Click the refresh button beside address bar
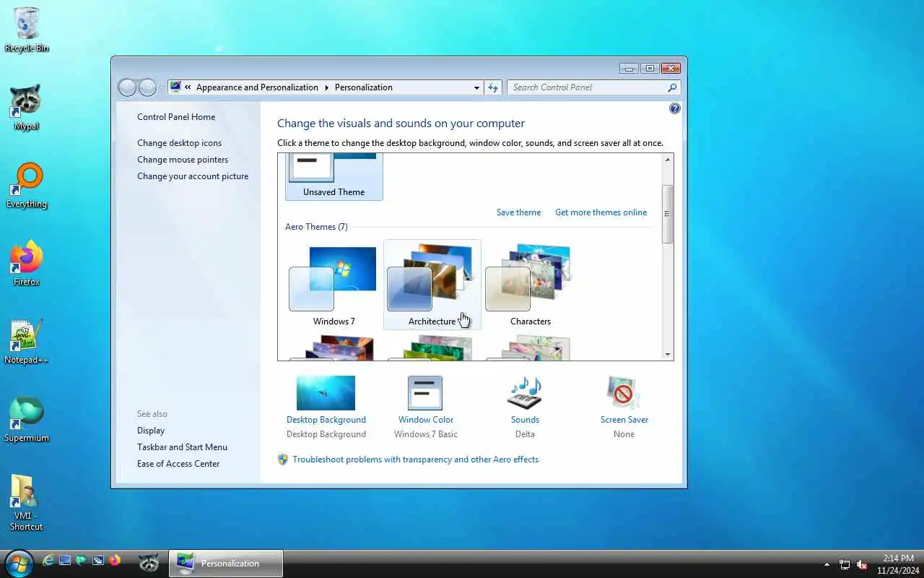 coord(493,87)
